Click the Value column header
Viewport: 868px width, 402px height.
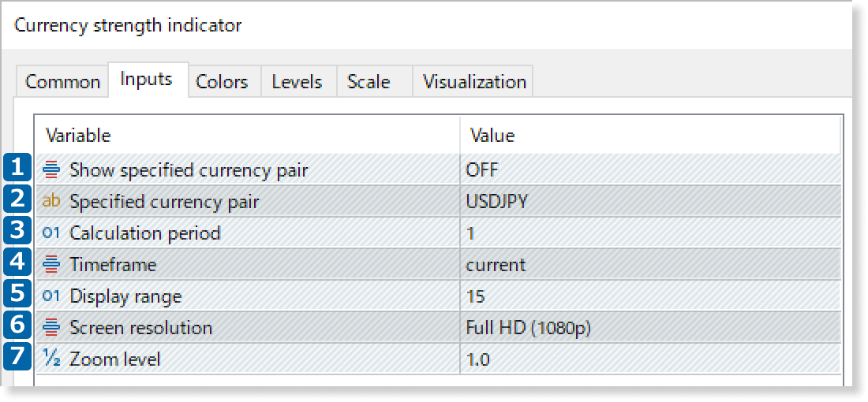[x=650, y=135]
